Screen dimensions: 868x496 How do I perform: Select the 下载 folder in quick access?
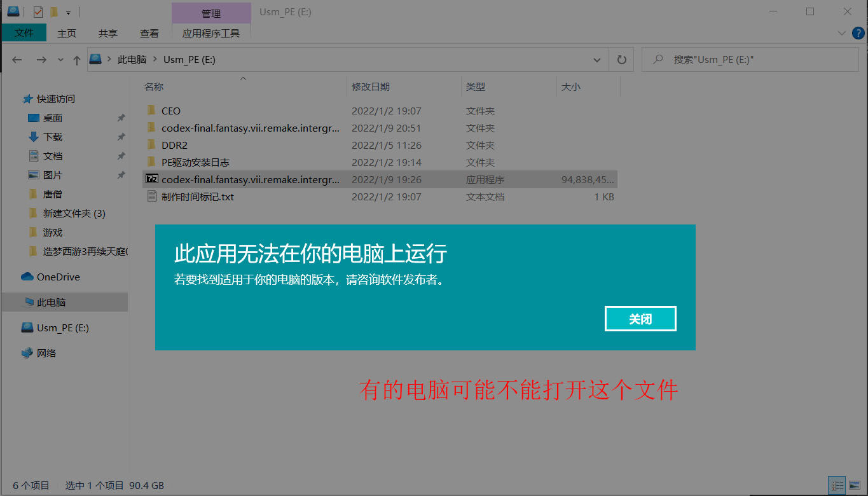click(x=53, y=137)
